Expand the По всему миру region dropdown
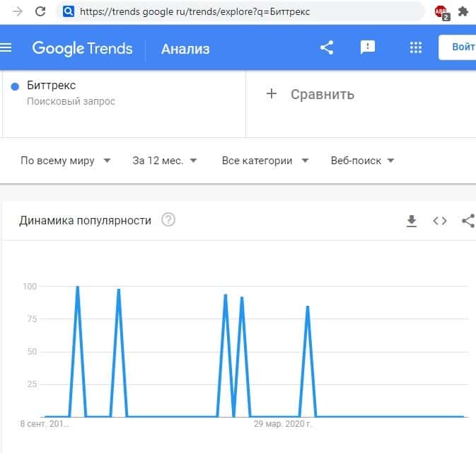 click(66, 161)
